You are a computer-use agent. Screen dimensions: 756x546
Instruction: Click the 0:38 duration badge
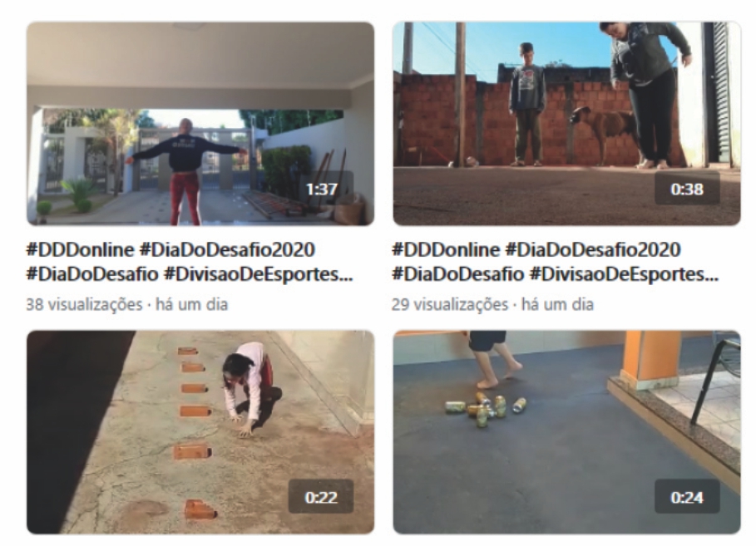point(687,189)
